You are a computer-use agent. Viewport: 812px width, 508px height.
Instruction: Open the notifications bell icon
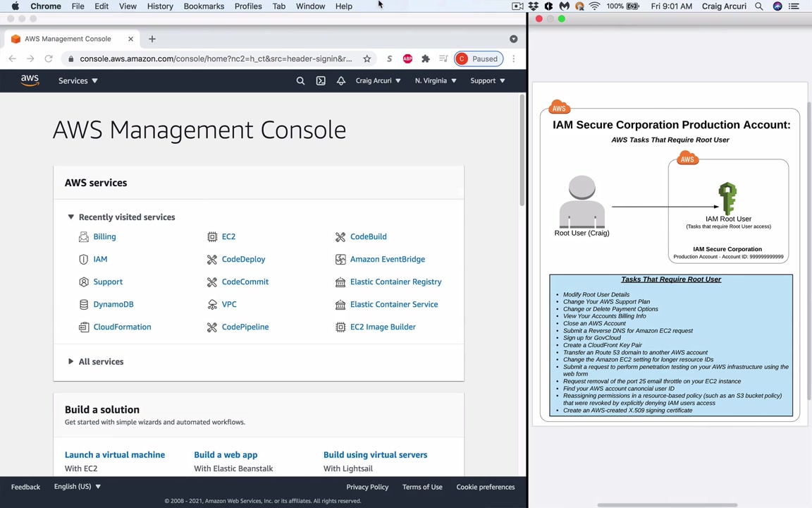pos(341,80)
